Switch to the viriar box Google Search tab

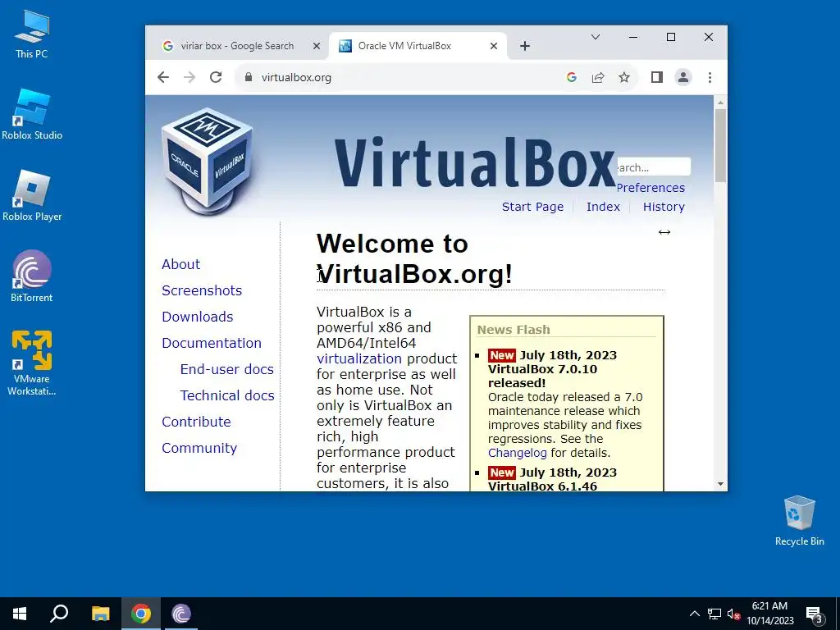tap(237, 46)
